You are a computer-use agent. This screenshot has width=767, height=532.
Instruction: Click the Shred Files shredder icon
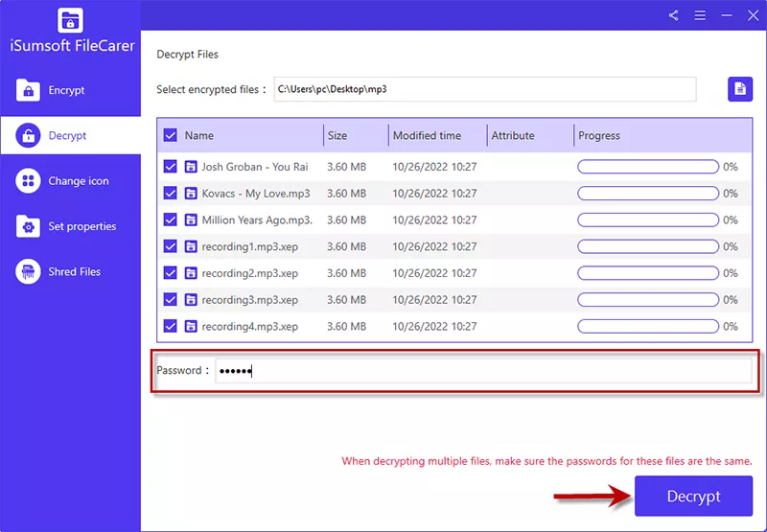click(x=29, y=271)
